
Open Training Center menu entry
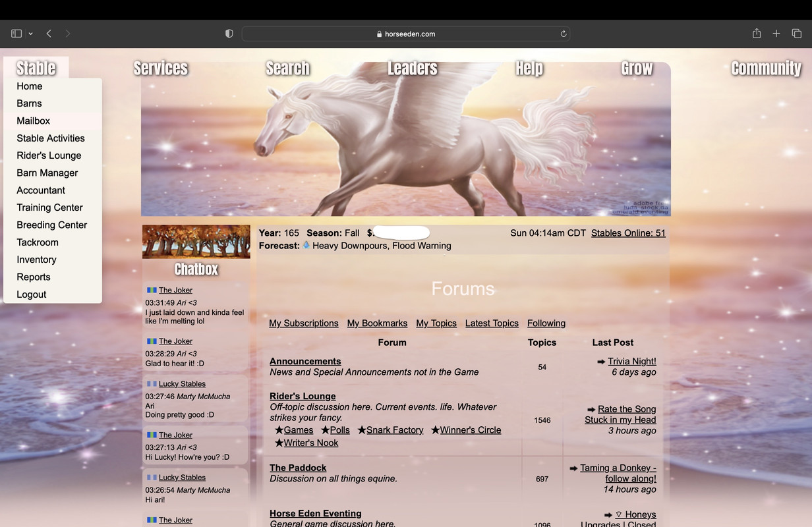click(53, 208)
